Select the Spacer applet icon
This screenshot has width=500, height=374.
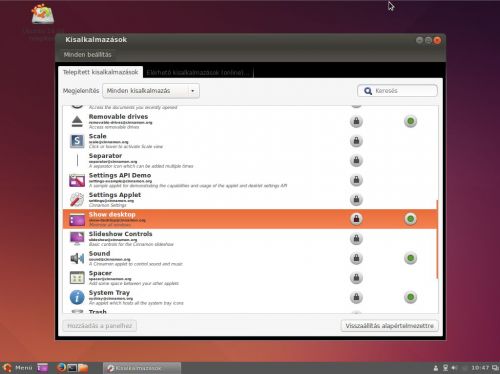(x=77, y=278)
